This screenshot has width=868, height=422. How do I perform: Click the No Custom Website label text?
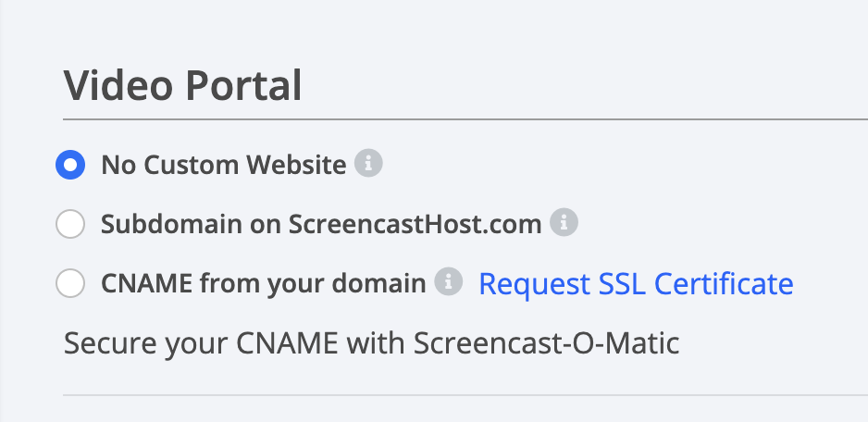click(224, 165)
